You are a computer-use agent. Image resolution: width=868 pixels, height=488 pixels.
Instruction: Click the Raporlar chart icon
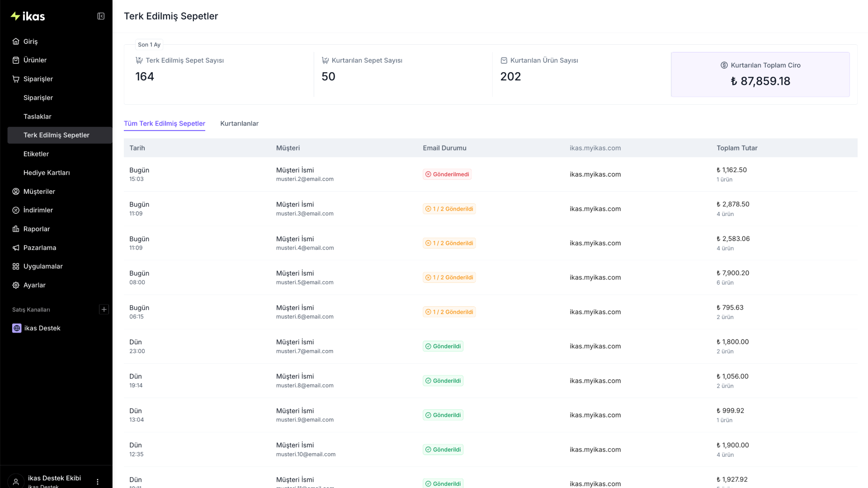coord(16,229)
